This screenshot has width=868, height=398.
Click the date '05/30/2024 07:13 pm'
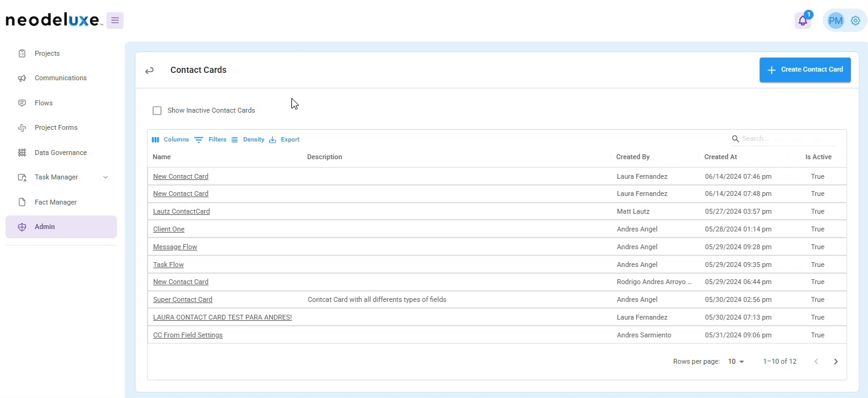coord(738,317)
